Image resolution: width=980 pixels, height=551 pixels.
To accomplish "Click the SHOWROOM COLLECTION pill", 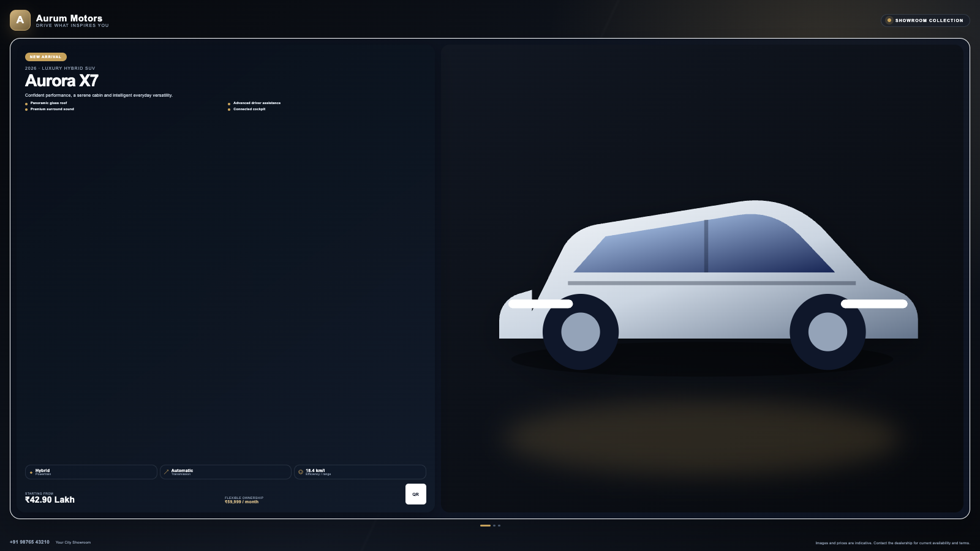I will click(925, 20).
